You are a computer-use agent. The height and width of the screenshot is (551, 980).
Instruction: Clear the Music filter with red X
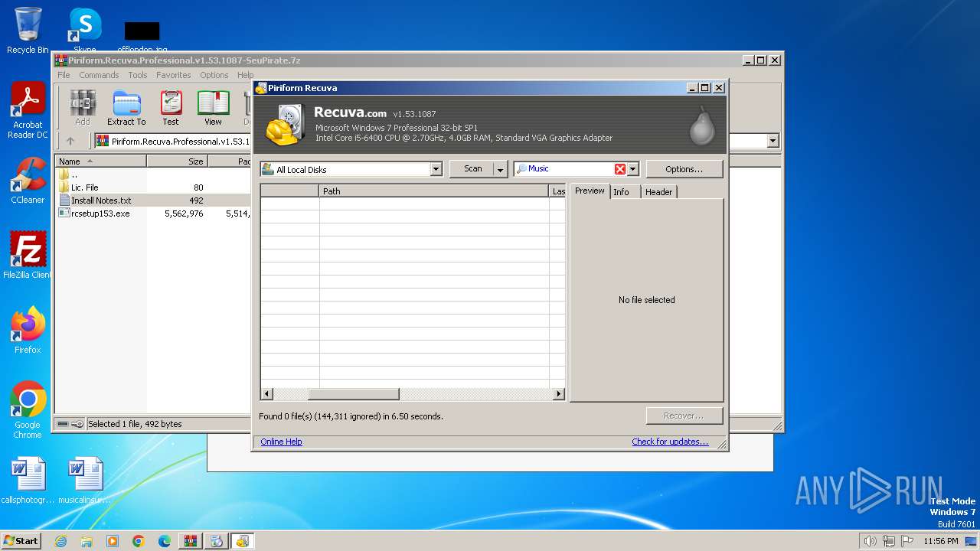coord(620,169)
